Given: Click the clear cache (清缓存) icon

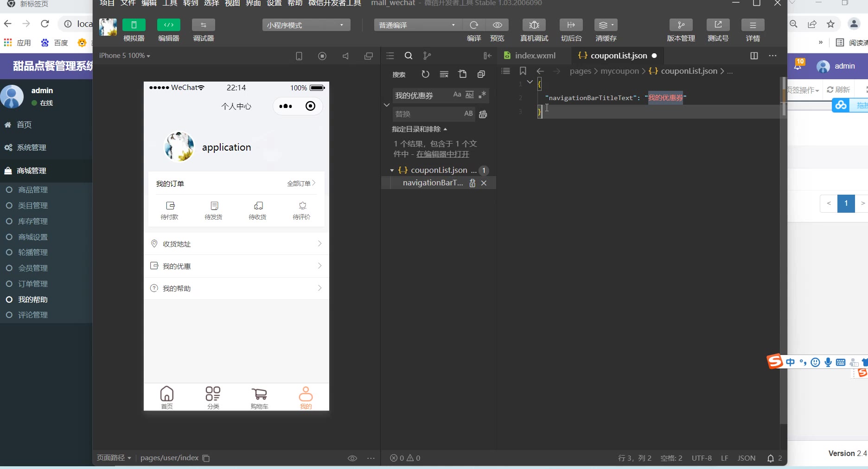Looking at the screenshot, I should [606, 25].
